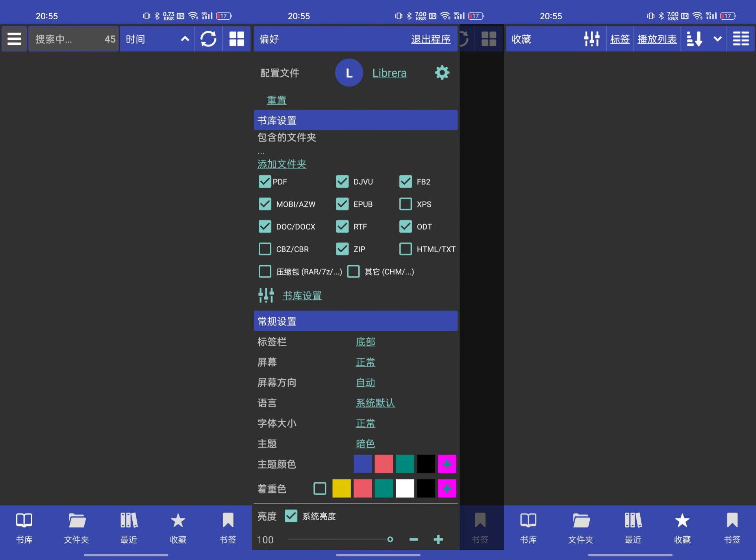Enable 压缩包 (RAR/7z) checkbox

point(265,271)
